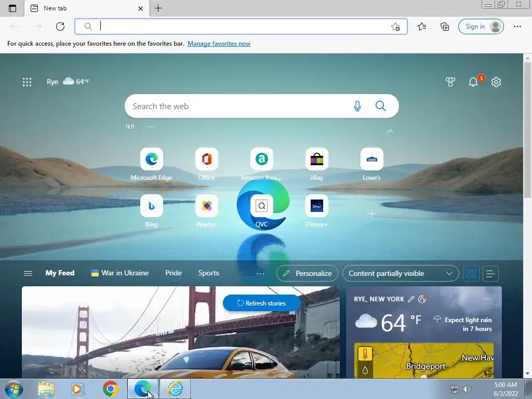Click the volume speaker tray icon
The height and width of the screenshot is (399, 532).
click(467, 389)
